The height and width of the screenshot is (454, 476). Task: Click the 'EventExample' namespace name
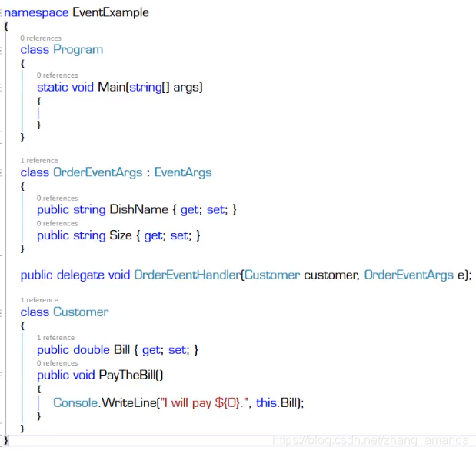111,13
